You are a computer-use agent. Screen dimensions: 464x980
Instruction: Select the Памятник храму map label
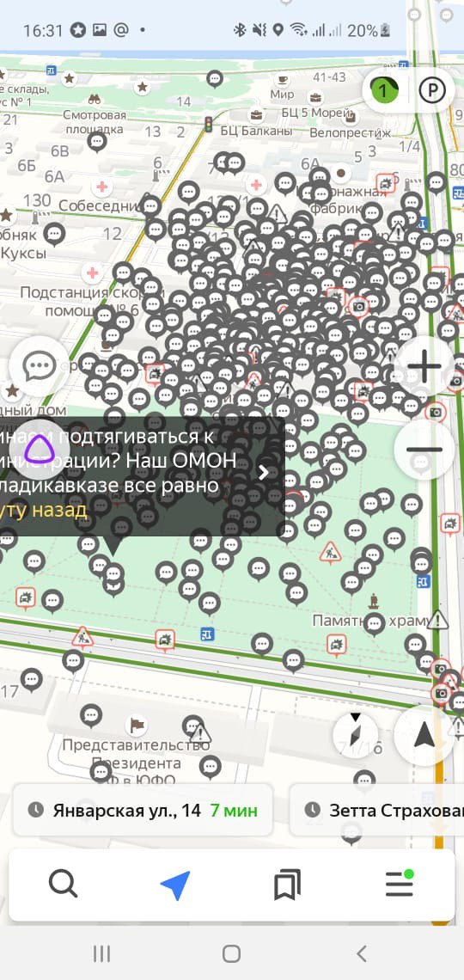(372, 621)
